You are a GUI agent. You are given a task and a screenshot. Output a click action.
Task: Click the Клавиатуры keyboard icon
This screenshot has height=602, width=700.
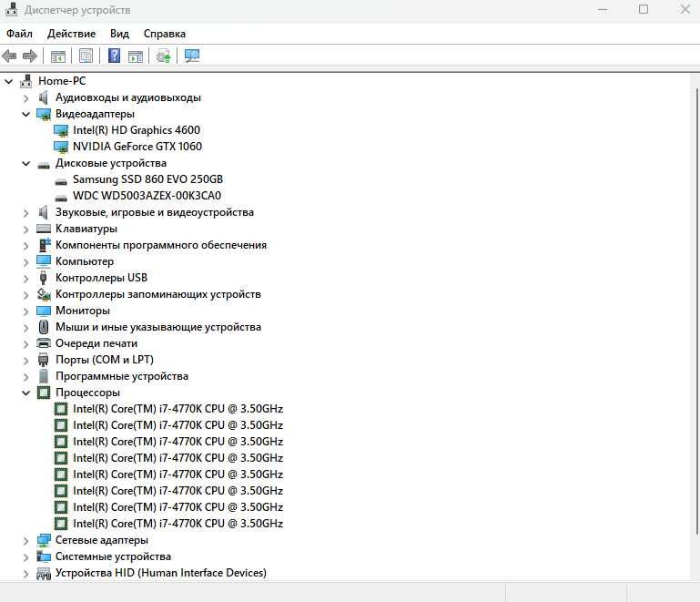click(44, 229)
